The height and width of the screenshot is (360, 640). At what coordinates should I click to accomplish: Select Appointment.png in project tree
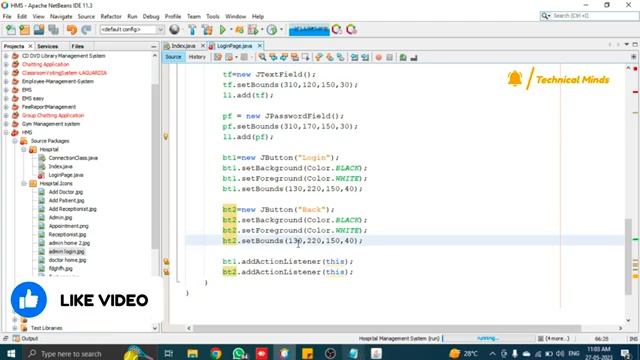(68, 226)
